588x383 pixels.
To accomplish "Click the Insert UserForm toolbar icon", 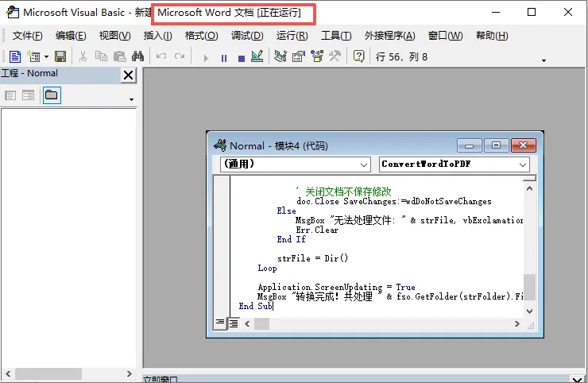I will coord(33,57).
